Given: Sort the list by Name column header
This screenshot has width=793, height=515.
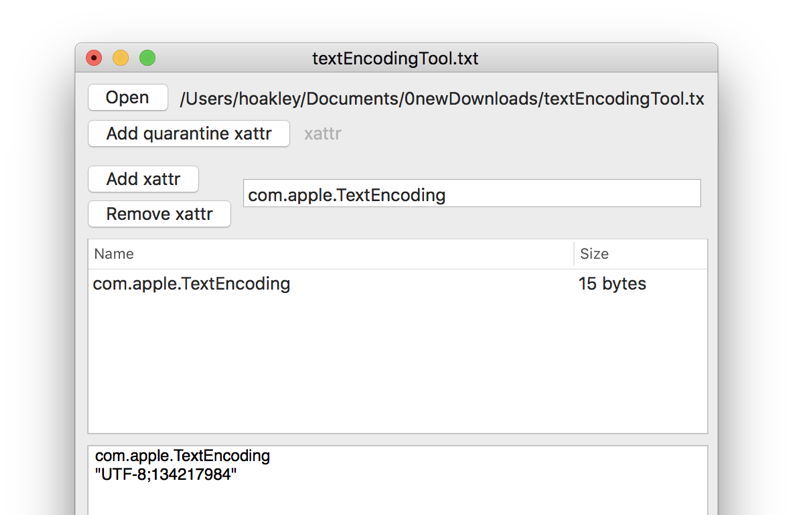Looking at the screenshot, I should click(330, 254).
